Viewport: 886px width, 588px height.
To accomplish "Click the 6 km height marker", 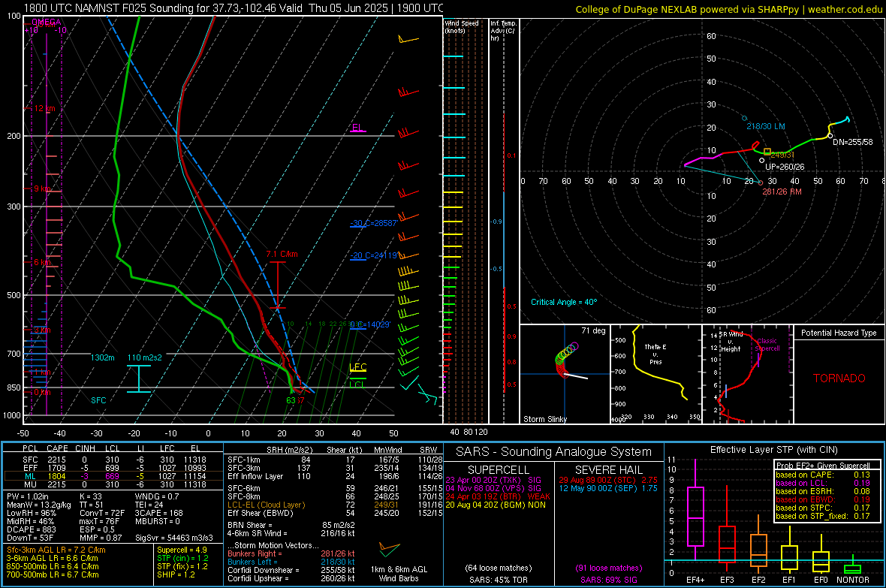I will 42,262.
